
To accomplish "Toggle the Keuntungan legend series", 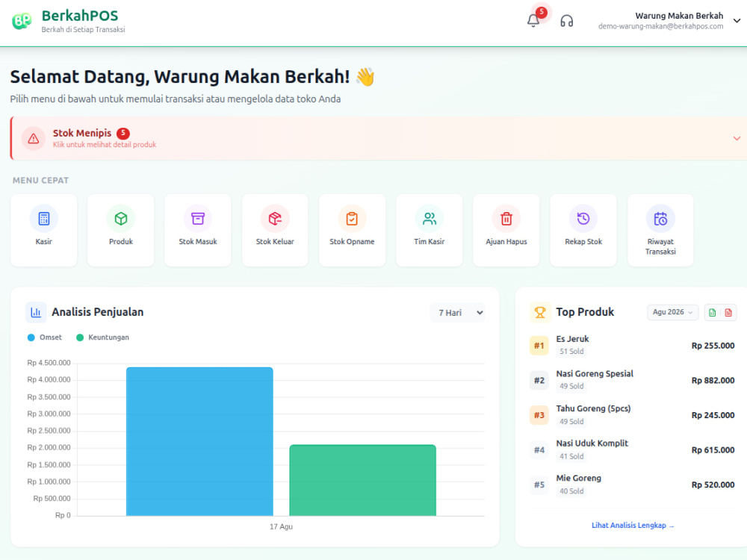I will click(102, 337).
